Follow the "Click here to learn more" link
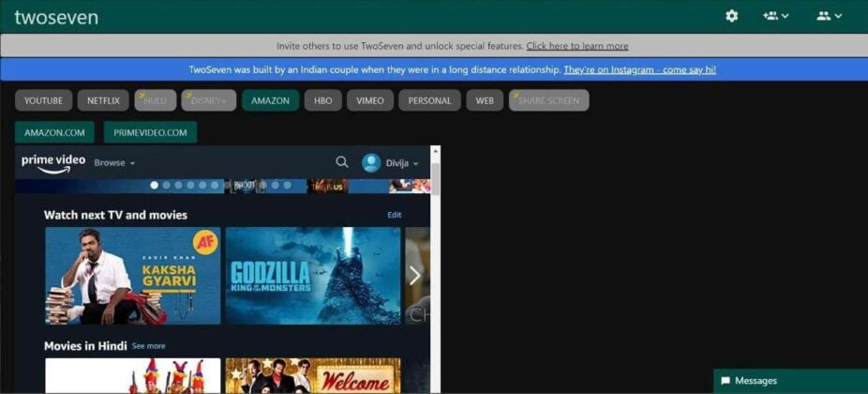The height and width of the screenshot is (394, 868). pyautogui.click(x=576, y=46)
